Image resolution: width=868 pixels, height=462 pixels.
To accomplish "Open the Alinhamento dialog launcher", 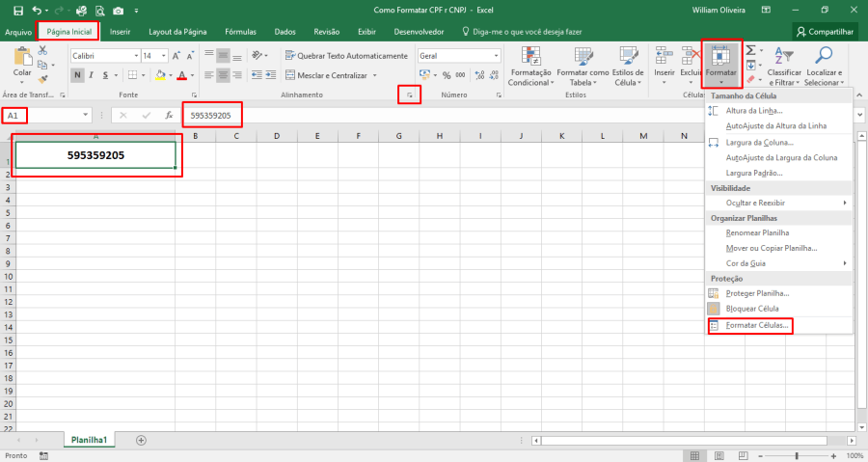I will coord(410,95).
